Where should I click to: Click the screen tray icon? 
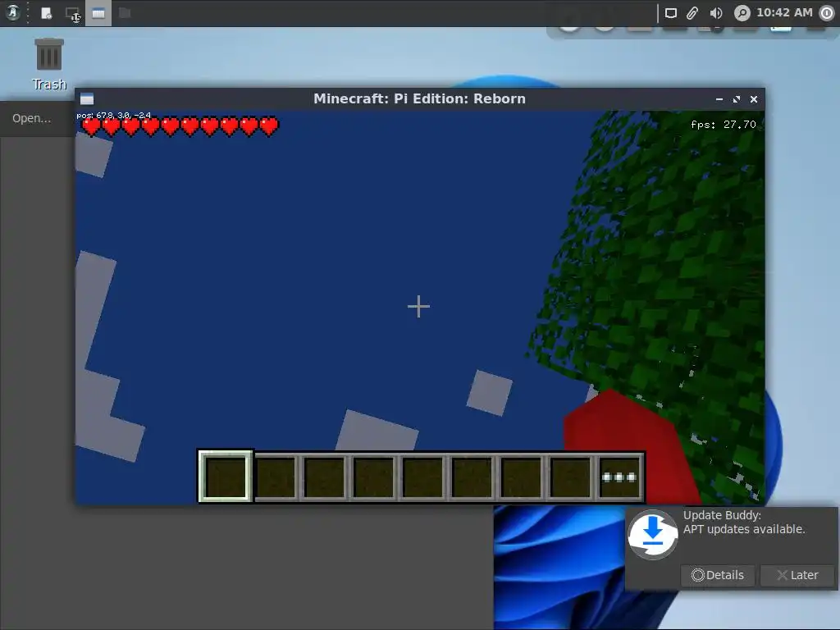click(671, 13)
